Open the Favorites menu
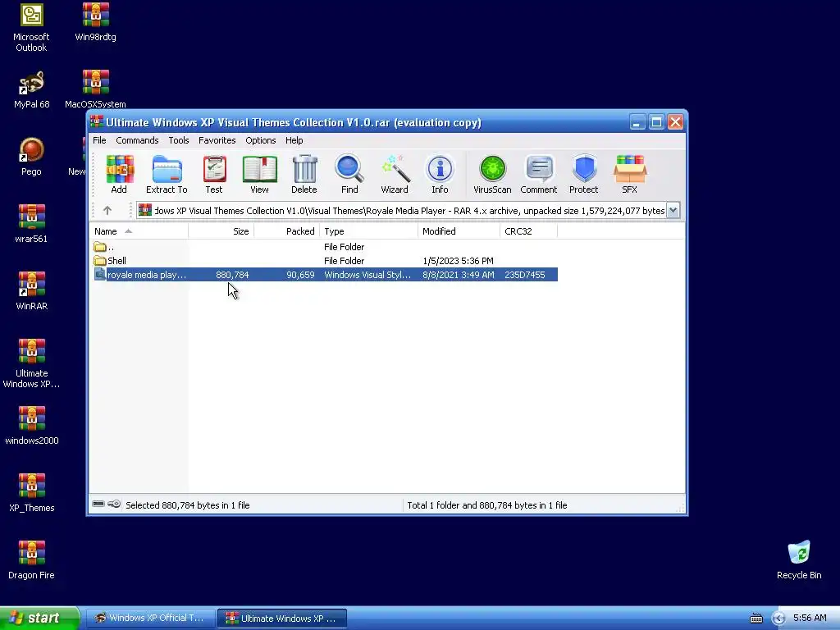The height and width of the screenshot is (630, 840). 217,140
